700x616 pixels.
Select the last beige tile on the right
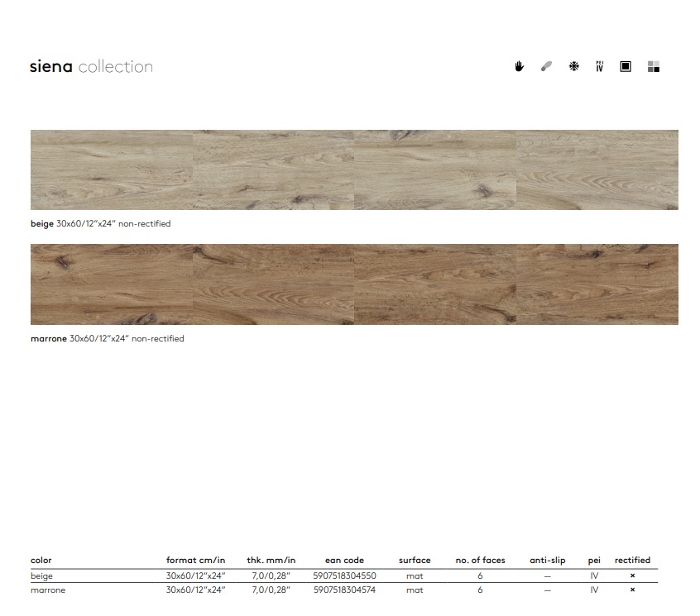597,170
